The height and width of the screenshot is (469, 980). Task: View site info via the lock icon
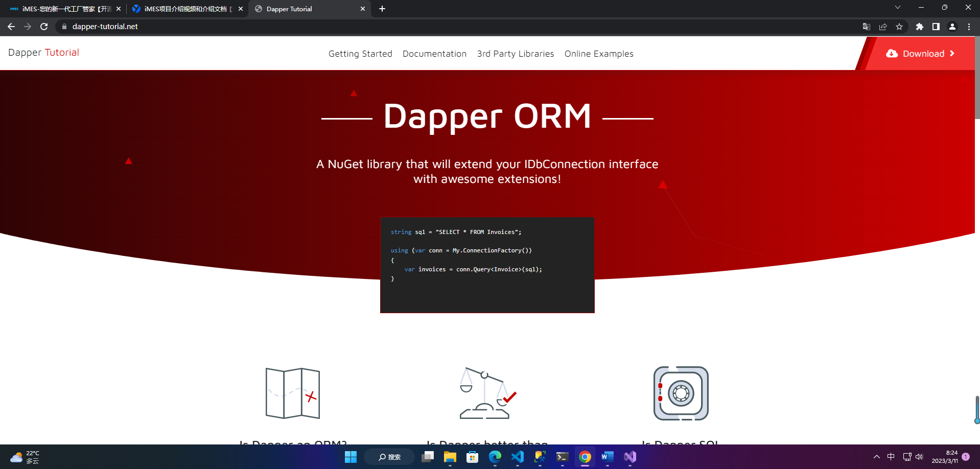click(64, 27)
